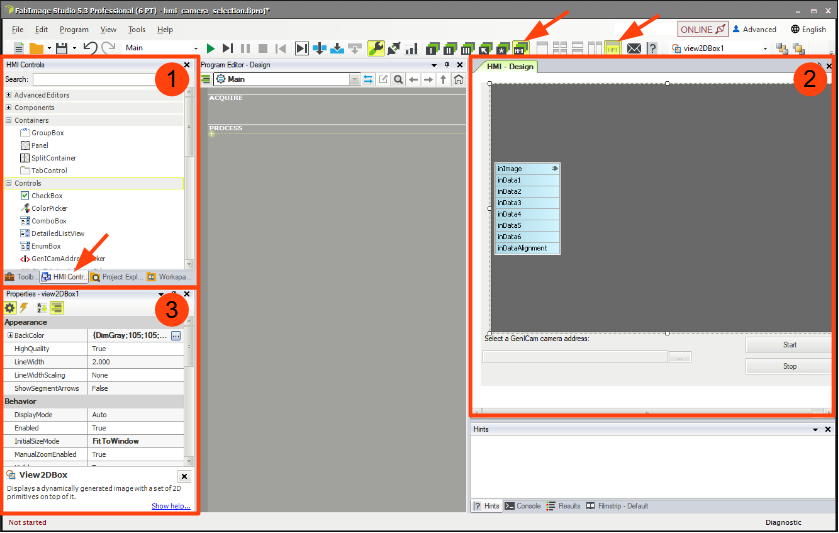Go back in Program Editor navigation
The image size is (839, 533).
(413, 80)
